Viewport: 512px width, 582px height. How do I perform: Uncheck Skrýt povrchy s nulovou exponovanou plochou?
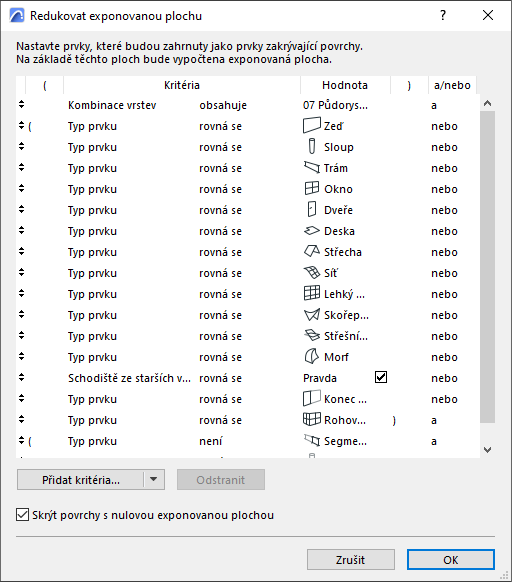pyautogui.click(x=22, y=515)
